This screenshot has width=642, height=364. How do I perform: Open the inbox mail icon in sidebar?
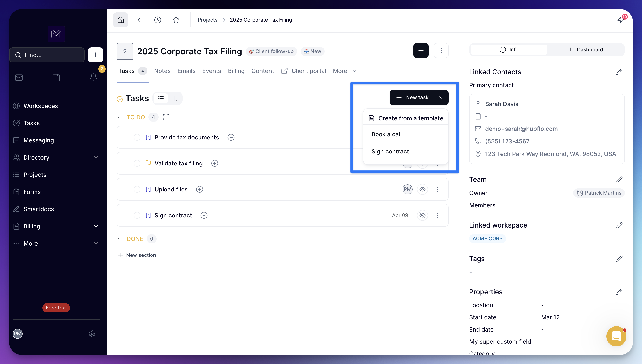19,78
